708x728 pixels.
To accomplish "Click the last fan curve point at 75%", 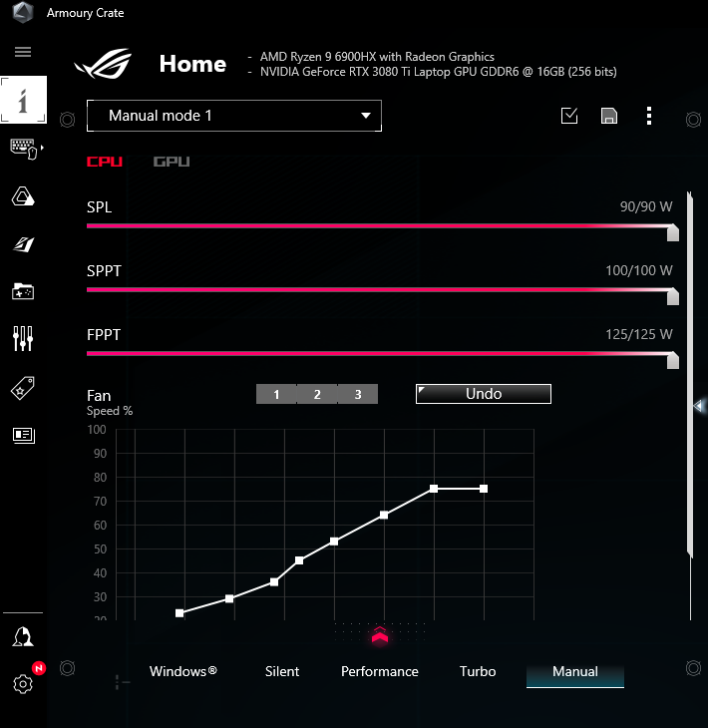I will tap(484, 489).
